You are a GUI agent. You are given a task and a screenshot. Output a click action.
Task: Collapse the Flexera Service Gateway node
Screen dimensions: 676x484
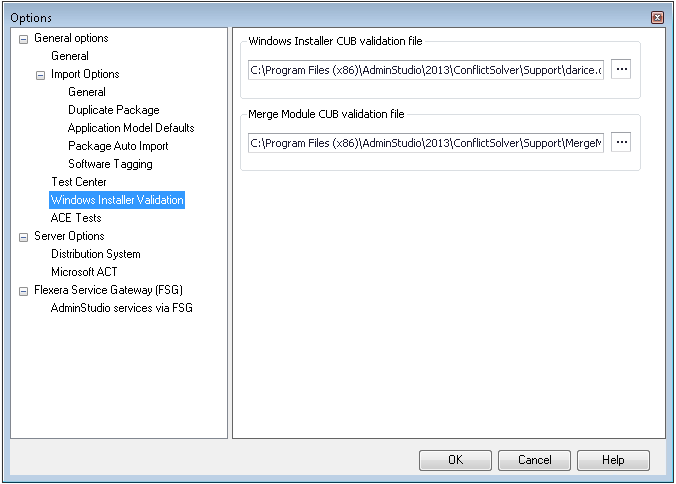tap(22, 291)
